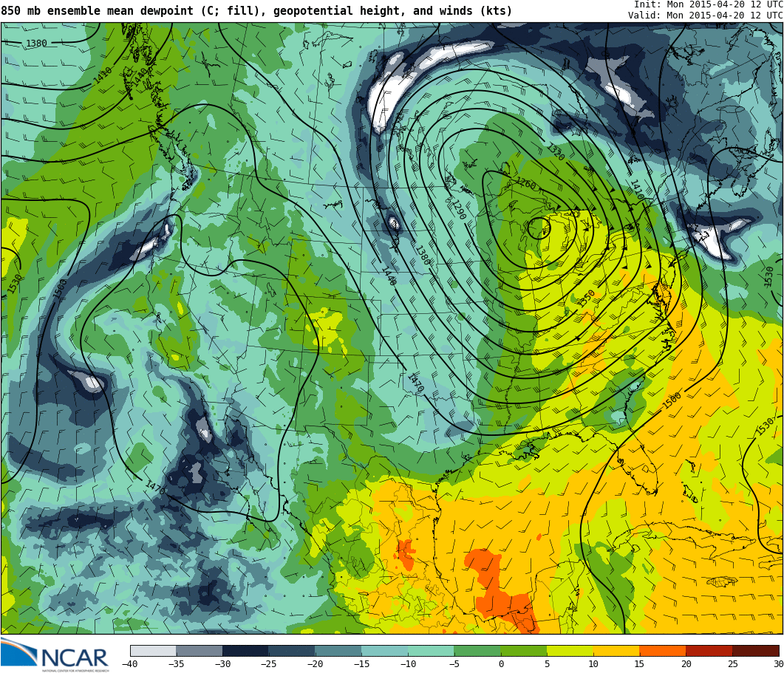The image size is (784, 673).
Task: Click the 30 tick label on colorbar
Action: coord(778,664)
